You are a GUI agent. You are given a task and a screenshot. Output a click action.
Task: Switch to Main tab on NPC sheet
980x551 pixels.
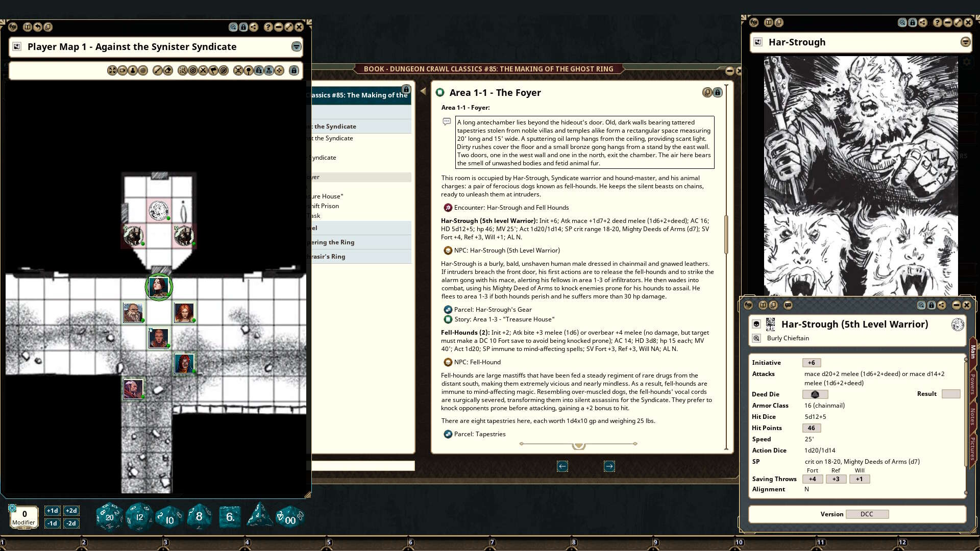973,352
